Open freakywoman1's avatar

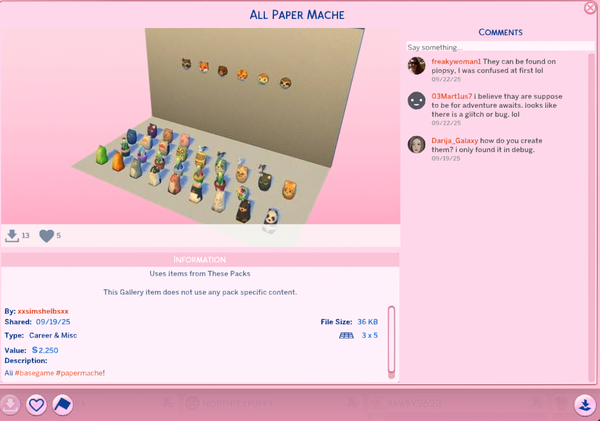coord(416,66)
